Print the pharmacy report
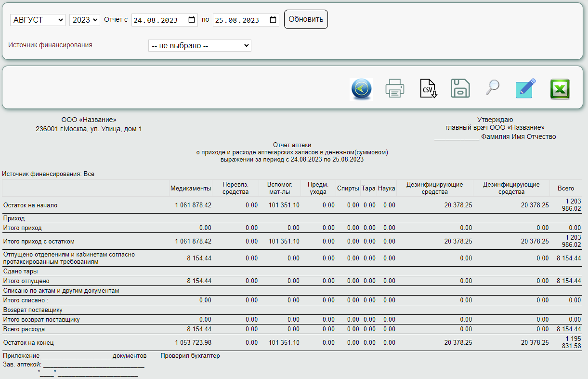 (394, 89)
